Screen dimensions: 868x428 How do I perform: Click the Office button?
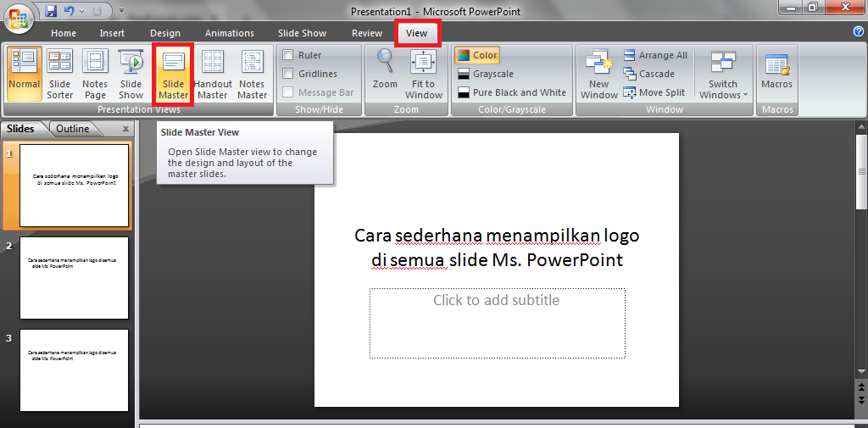coord(18,17)
